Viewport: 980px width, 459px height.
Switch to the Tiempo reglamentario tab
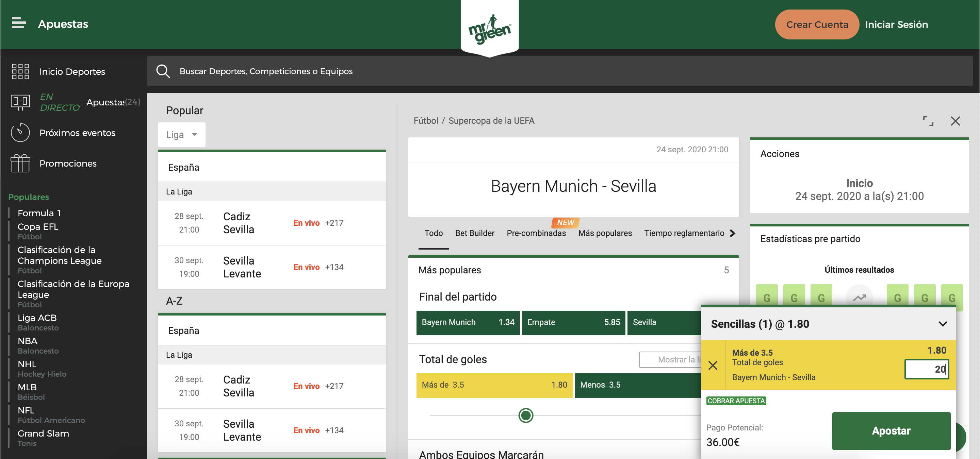pos(684,233)
